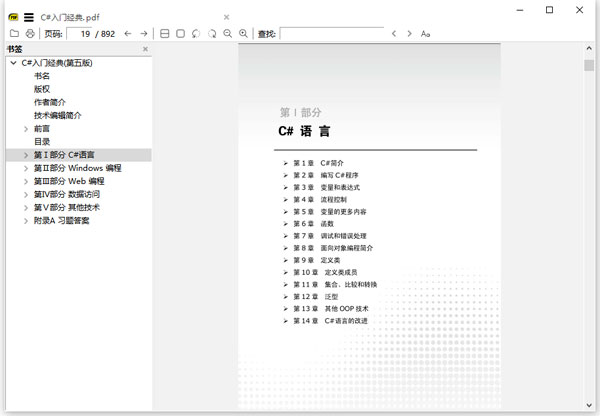Find next search match arrow

tap(409, 34)
